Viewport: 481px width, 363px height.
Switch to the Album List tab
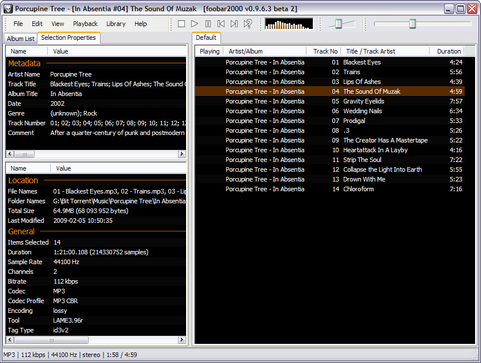(x=21, y=39)
